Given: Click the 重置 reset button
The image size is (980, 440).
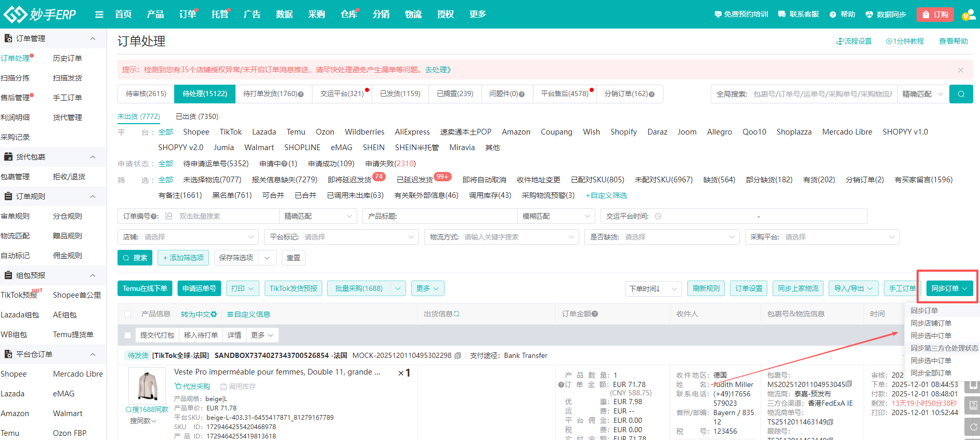Looking at the screenshot, I should click(x=294, y=258).
